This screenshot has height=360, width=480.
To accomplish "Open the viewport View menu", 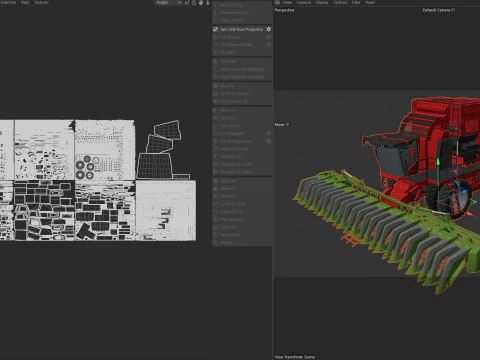I will coord(287,2).
